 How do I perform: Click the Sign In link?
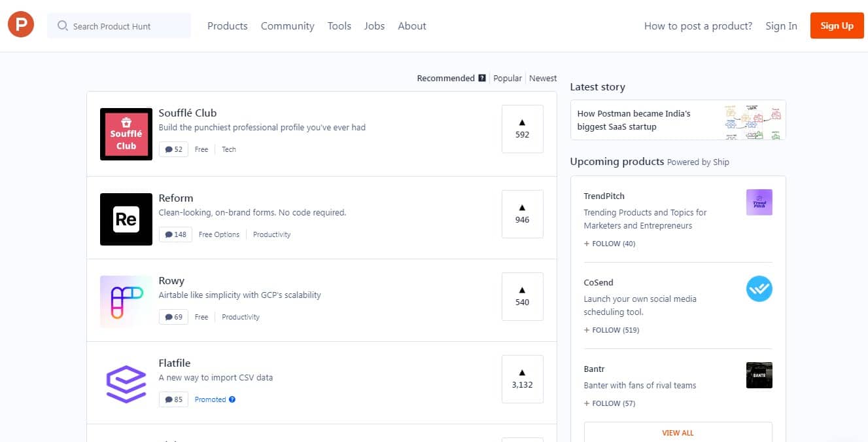coord(782,26)
